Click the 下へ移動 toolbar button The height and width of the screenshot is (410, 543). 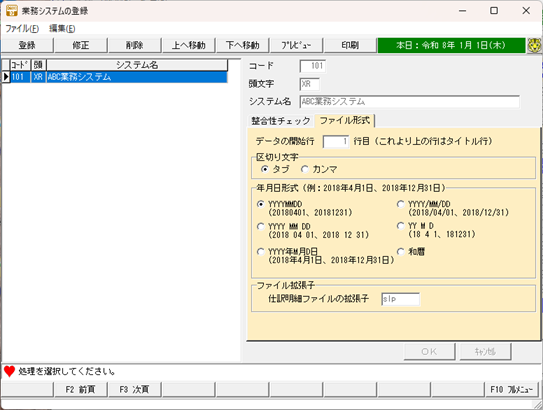coord(242,45)
